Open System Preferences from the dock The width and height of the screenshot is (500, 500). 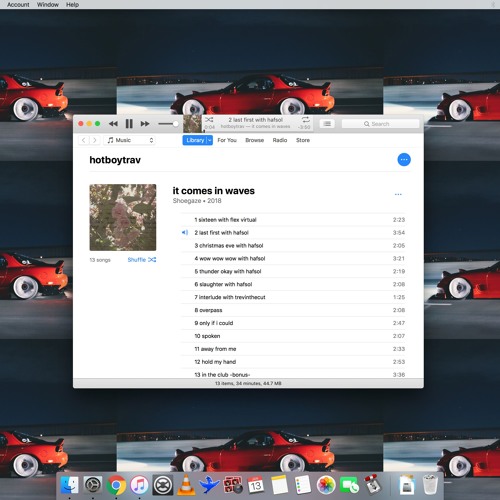(x=93, y=485)
